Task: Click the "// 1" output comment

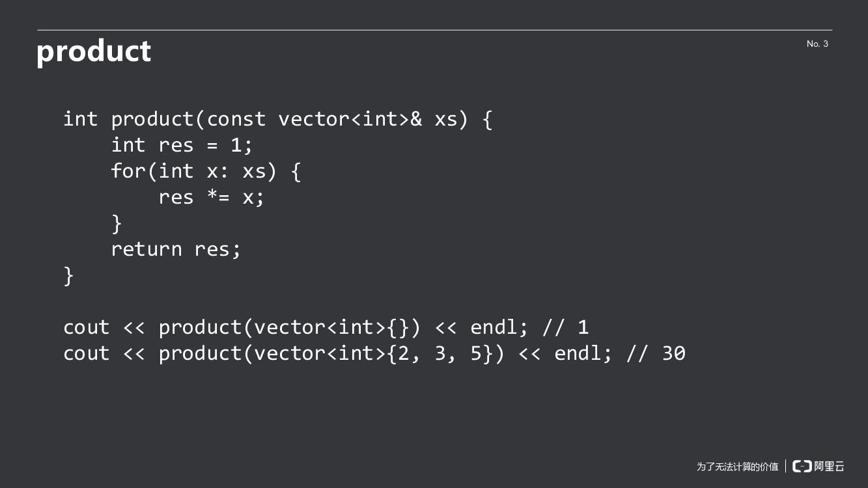Action: point(565,327)
